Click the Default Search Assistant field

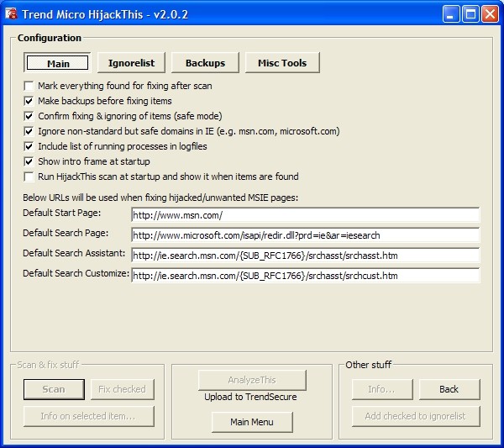pyautogui.click(x=306, y=256)
